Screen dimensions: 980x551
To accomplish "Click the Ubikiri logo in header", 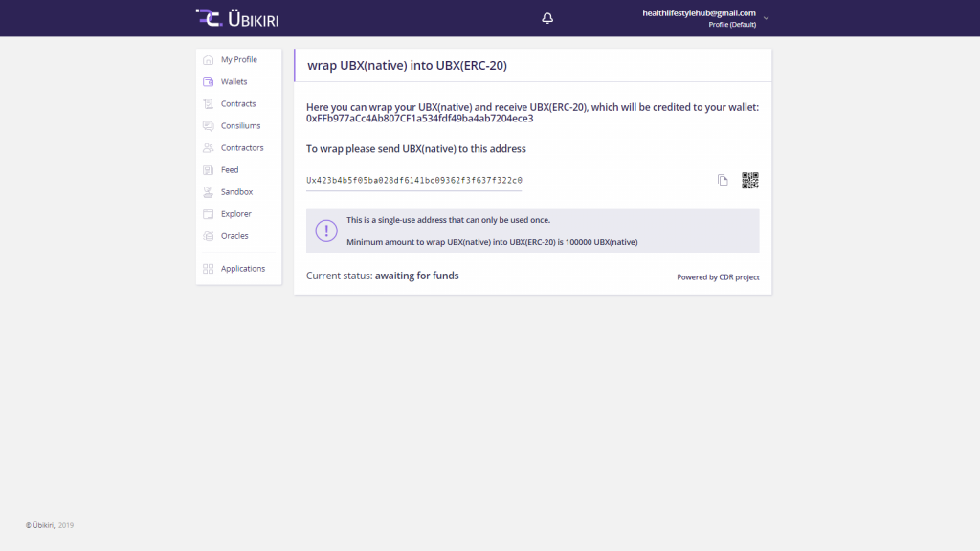I will click(x=237, y=18).
